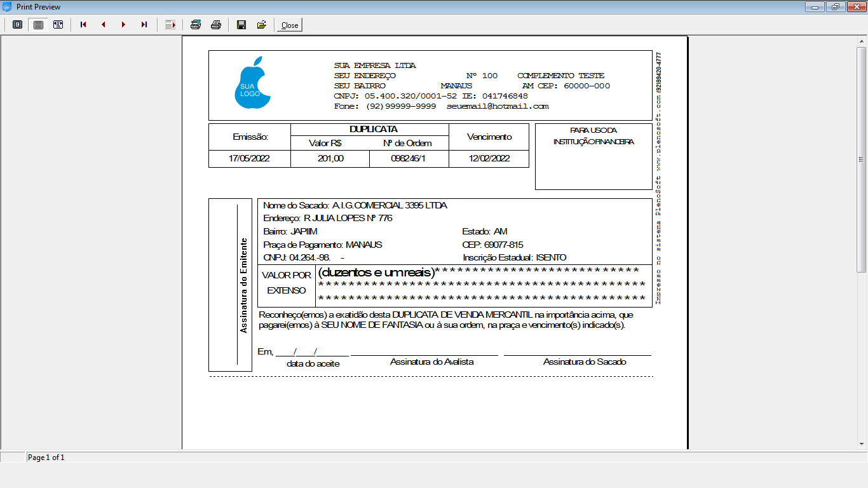Click the SUA LOGO apple image
Screen dimensions: 868x488
pyautogui.click(x=253, y=83)
